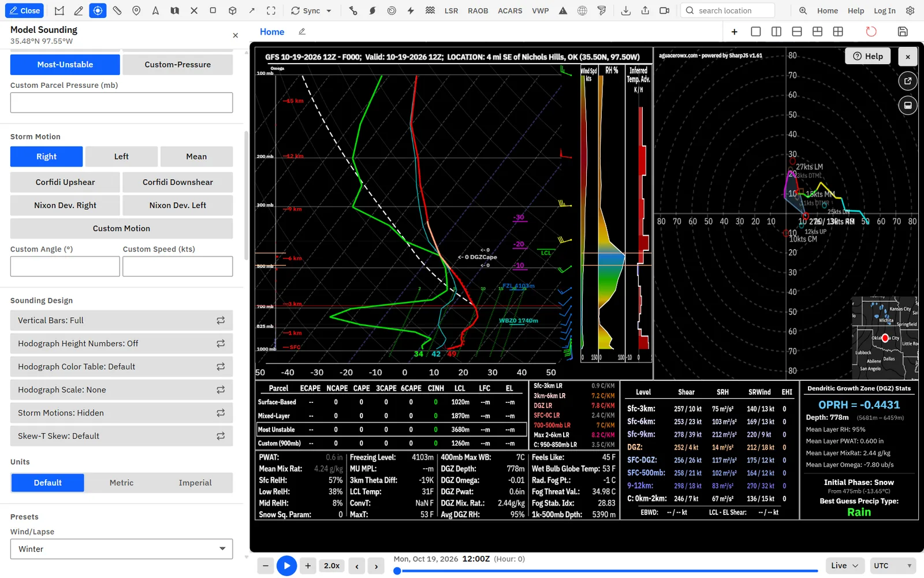Choose the pencil draw tool

(79, 10)
